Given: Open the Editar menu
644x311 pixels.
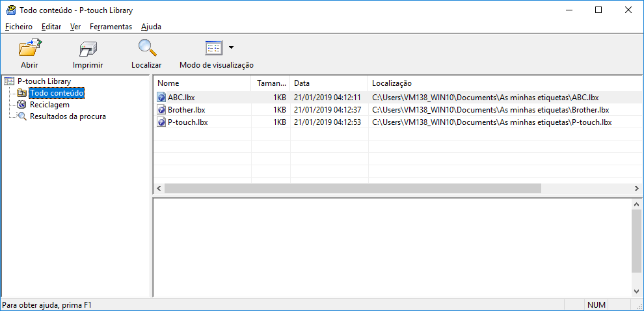Looking at the screenshot, I should [51, 27].
